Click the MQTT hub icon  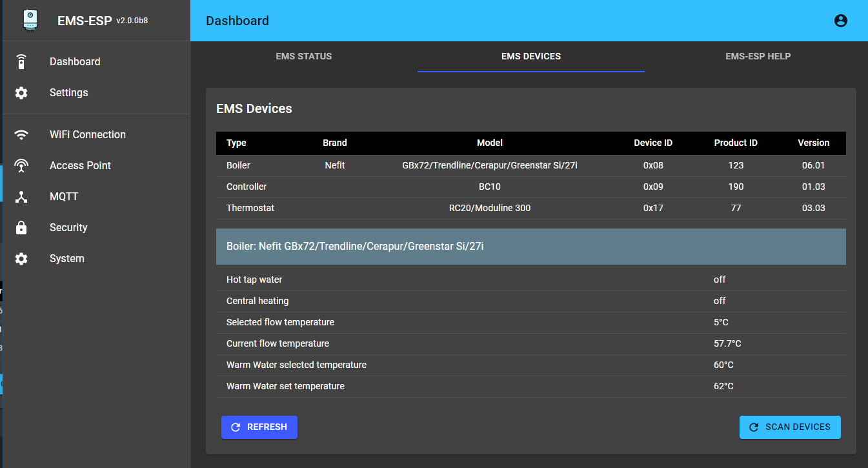tap(21, 197)
